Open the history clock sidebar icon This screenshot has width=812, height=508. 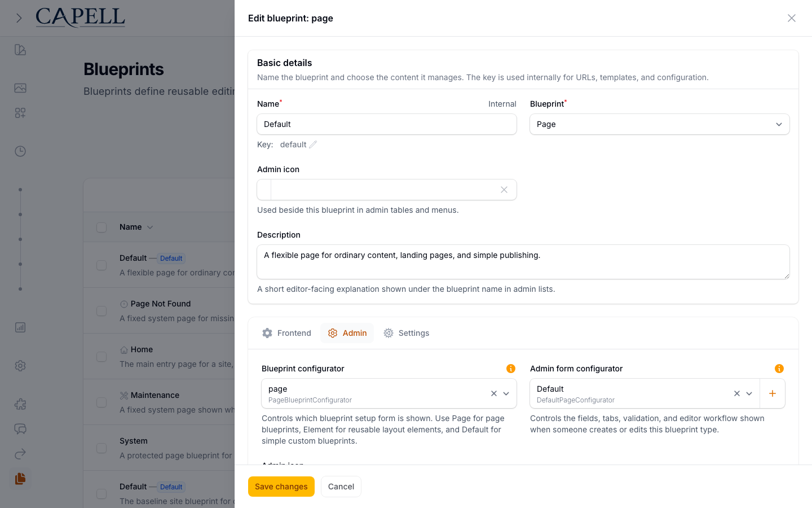coord(20,151)
